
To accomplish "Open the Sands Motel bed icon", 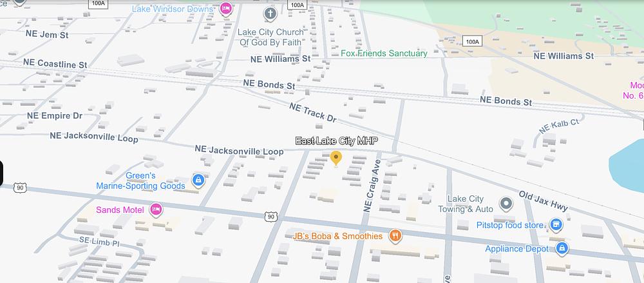I will coord(156,210).
